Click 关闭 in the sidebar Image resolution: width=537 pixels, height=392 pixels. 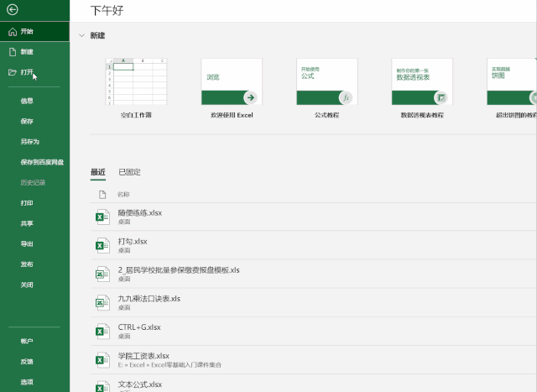point(34,285)
